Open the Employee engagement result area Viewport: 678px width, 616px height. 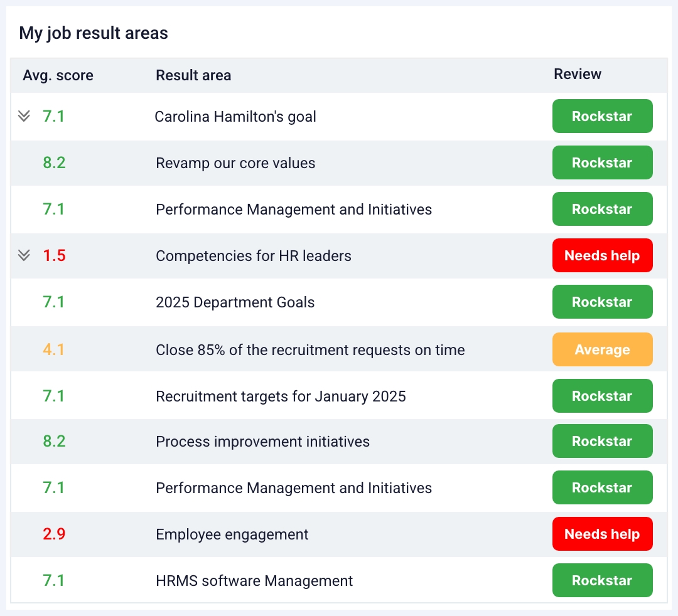(x=232, y=534)
